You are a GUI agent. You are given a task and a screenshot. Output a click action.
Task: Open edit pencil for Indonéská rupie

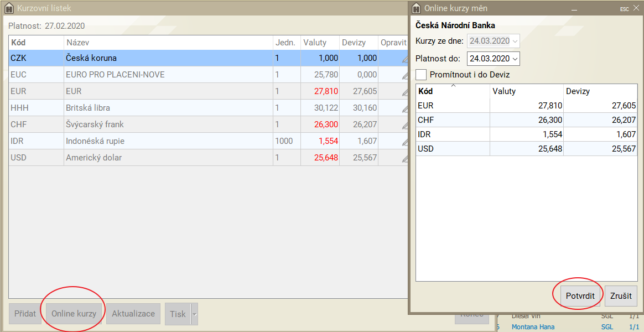tap(405, 142)
